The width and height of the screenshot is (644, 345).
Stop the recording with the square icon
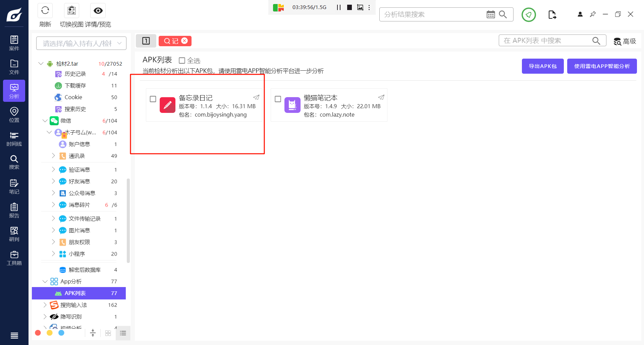click(350, 7)
